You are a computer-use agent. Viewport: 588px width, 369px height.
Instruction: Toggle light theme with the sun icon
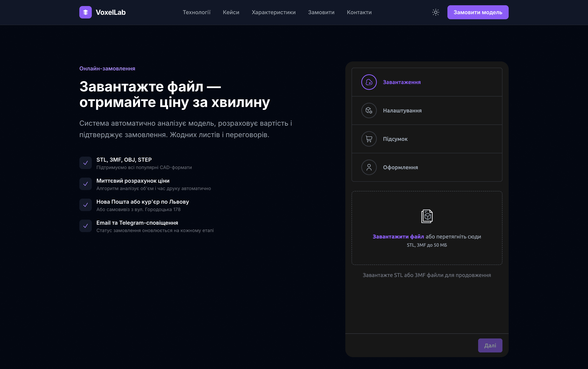[436, 12]
